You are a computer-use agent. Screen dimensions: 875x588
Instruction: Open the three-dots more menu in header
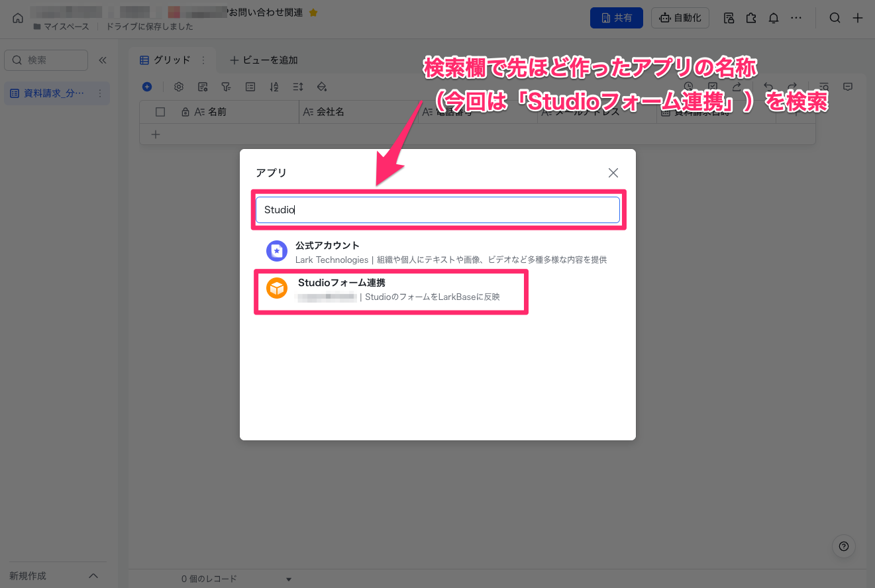796,18
